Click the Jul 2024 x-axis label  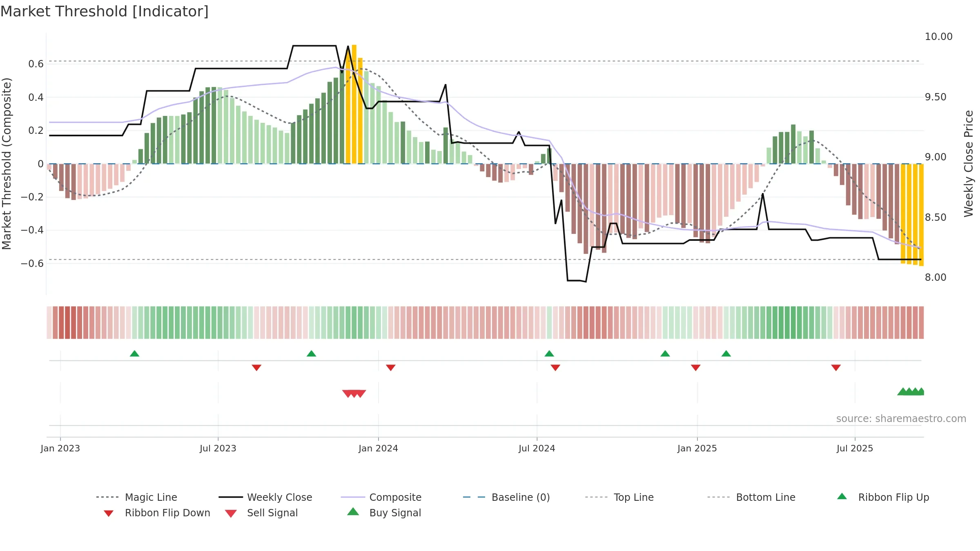[537, 448]
